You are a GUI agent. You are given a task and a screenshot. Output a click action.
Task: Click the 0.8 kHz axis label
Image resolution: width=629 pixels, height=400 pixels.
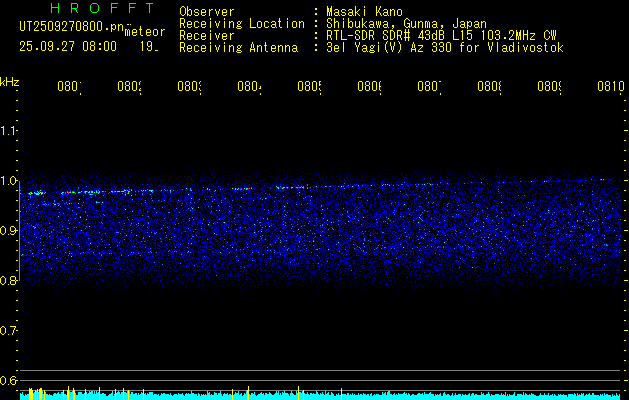(9, 280)
